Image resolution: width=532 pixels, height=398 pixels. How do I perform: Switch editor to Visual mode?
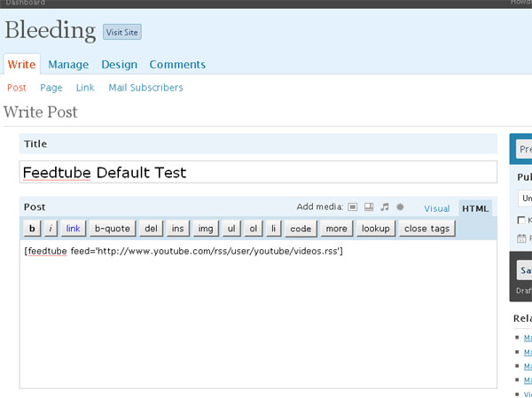pos(437,208)
